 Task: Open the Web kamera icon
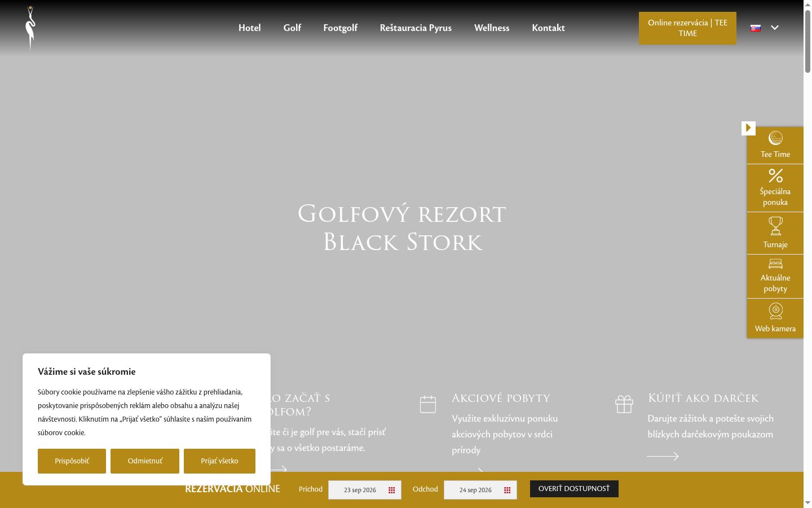775,311
